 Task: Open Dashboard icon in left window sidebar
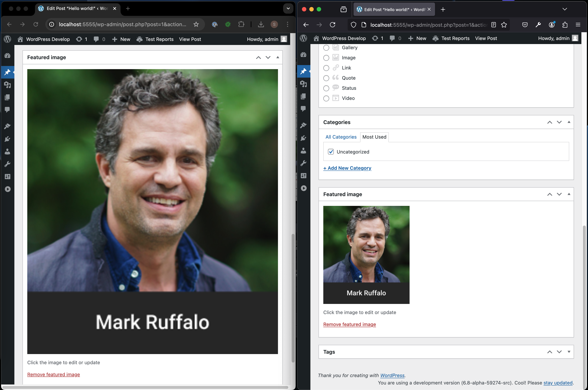pyautogui.click(x=7, y=56)
